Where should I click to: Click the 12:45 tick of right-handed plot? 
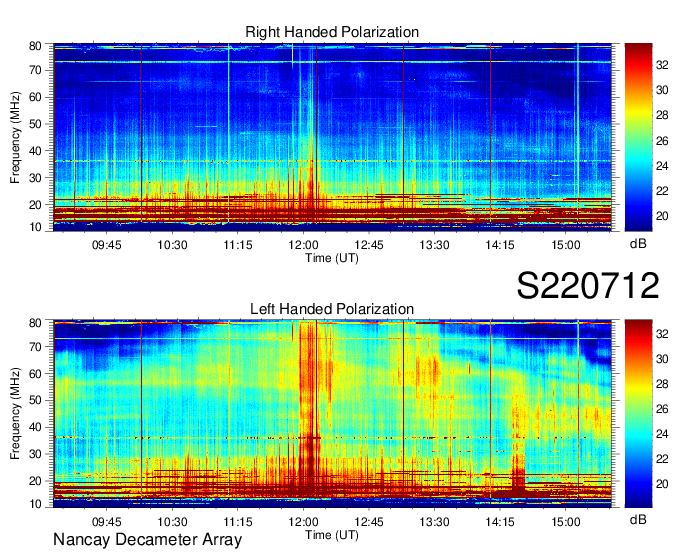pyautogui.click(x=369, y=245)
